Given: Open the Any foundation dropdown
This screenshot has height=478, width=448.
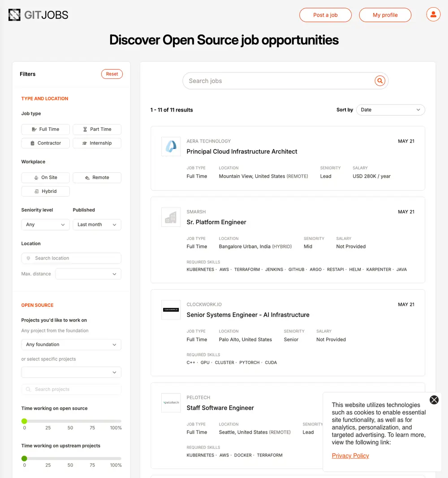Looking at the screenshot, I should point(71,344).
